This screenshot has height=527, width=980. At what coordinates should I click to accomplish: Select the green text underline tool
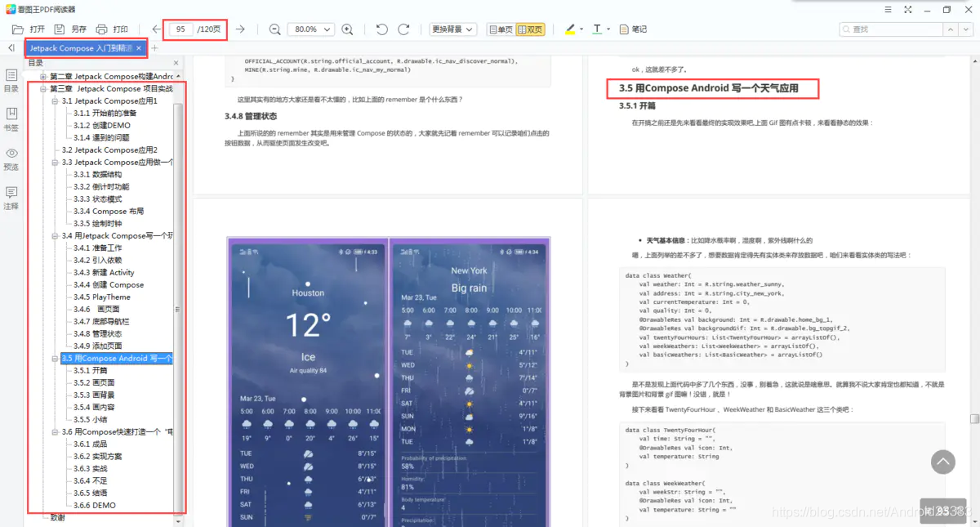coord(597,29)
